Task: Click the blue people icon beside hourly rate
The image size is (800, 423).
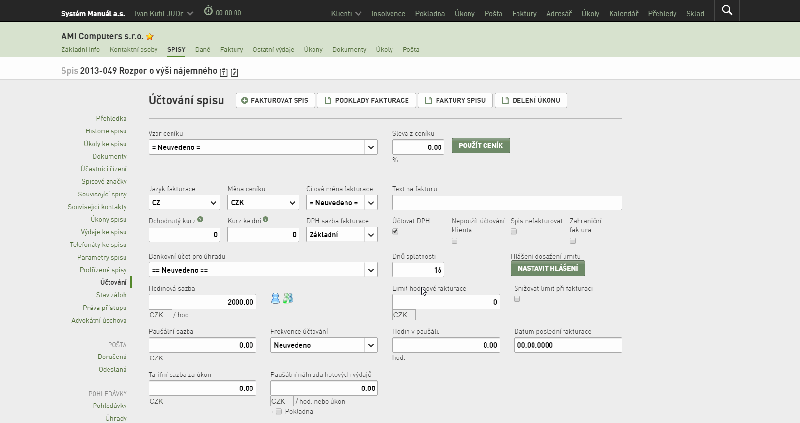Action: pyautogui.click(x=276, y=298)
